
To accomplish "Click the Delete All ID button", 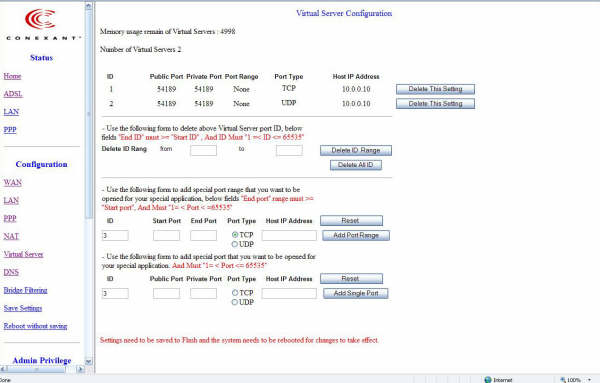I will click(356, 165).
